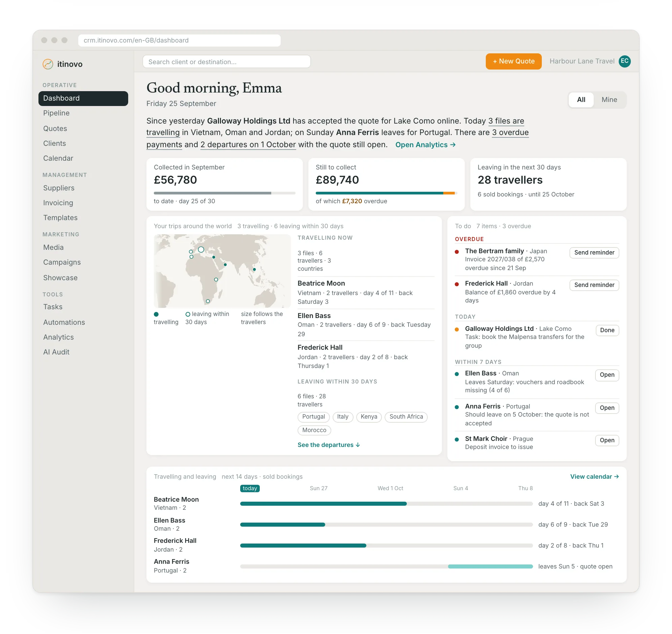672x634 pixels.
Task: Click the browser address bar
Action: 179,40
